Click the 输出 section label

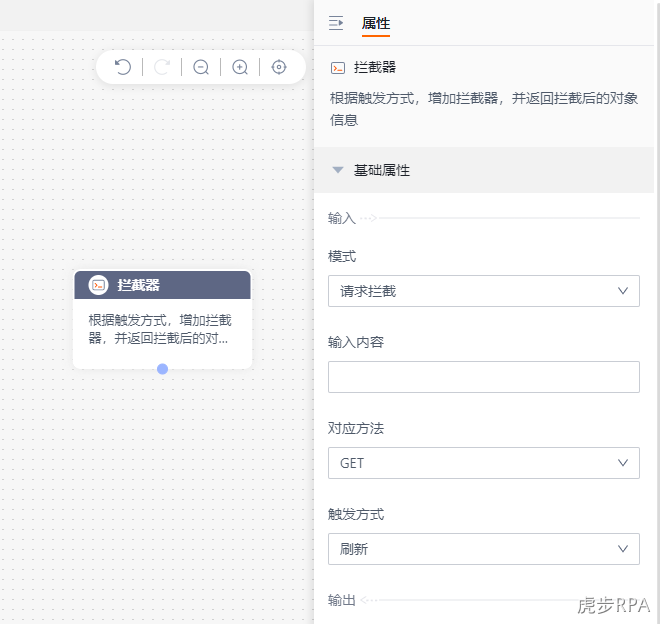tap(342, 600)
